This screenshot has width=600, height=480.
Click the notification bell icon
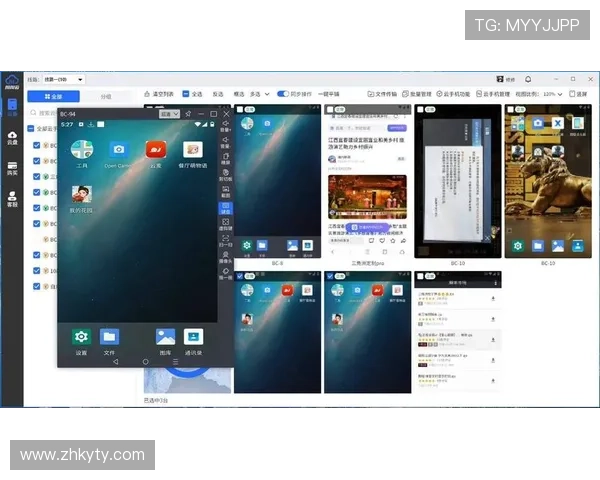[x=528, y=79]
